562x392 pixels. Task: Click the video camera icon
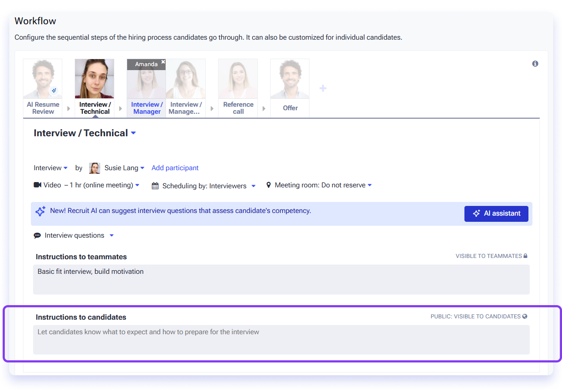tap(38, 185)
